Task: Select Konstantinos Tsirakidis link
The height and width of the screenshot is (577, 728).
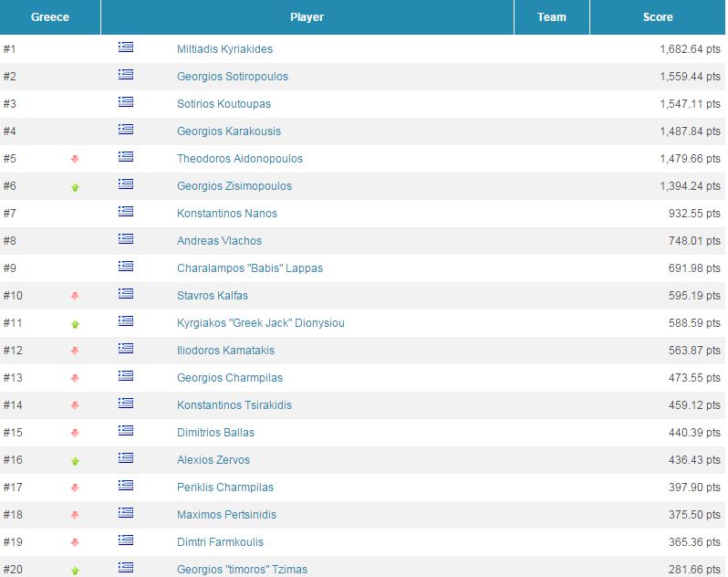Action: pos(234,405)
